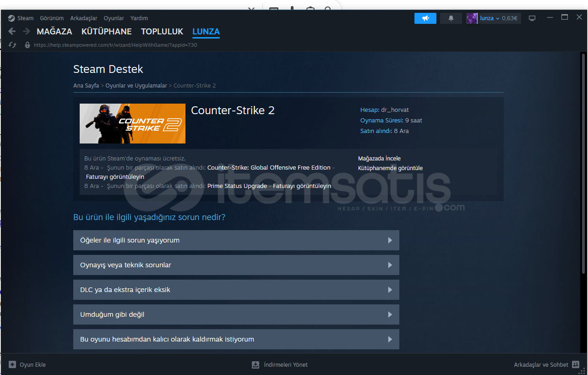This screenshot has height=375, width=588.
Task: Click the 'Oyun Ekle' label
Action: [x=33, y=365]
